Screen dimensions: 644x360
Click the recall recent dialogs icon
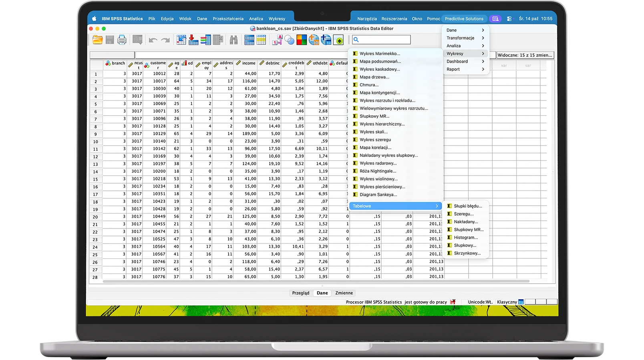(x=137, y=40)
